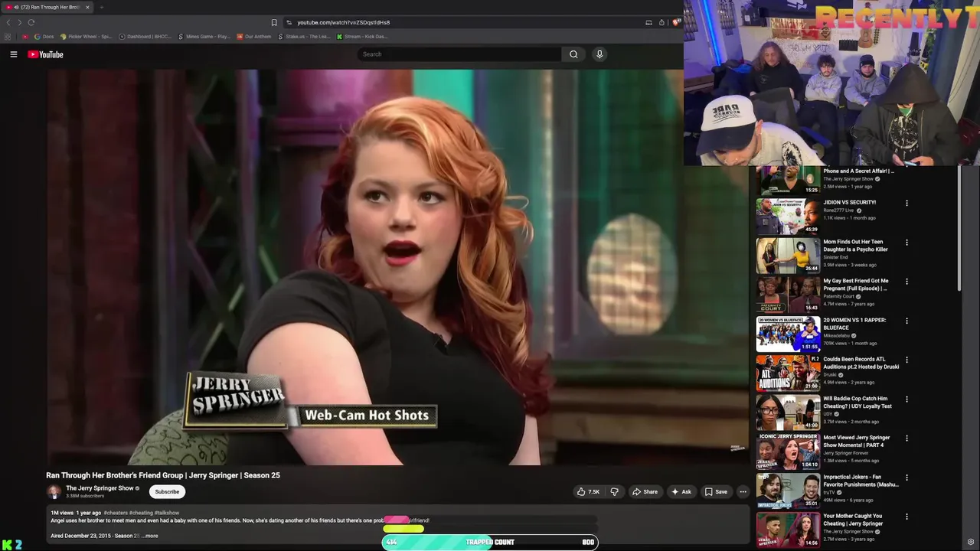980x551 pixels.
Task: Click the #talkshow hashtag
Action: click(x=167, y=513)
